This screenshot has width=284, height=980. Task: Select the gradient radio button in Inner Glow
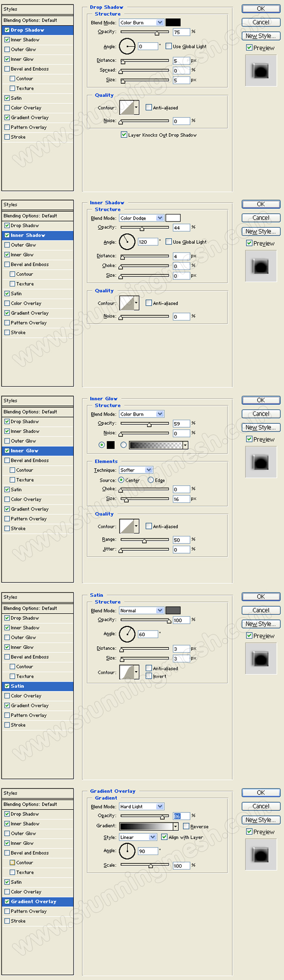click(x=123, y=445)
